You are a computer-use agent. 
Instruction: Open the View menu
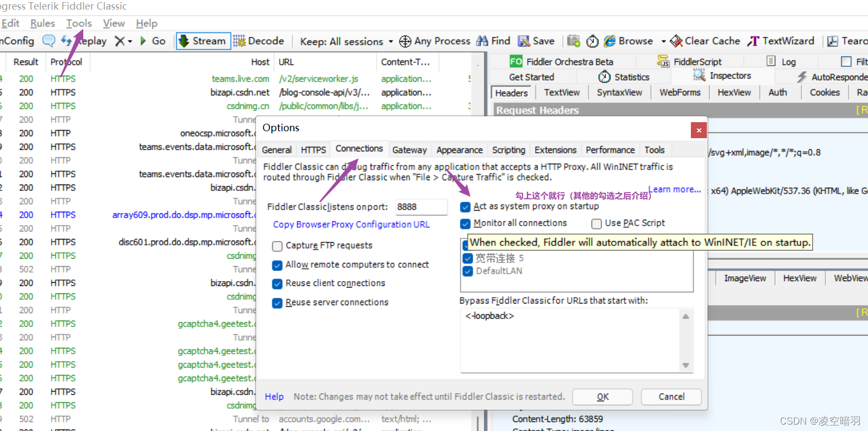tap(114, 23)
